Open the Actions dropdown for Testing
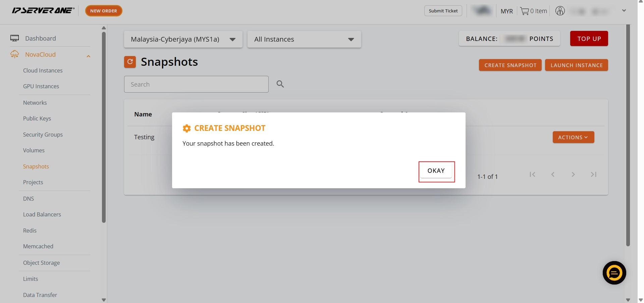644x303 pixels. coord(573,137)
